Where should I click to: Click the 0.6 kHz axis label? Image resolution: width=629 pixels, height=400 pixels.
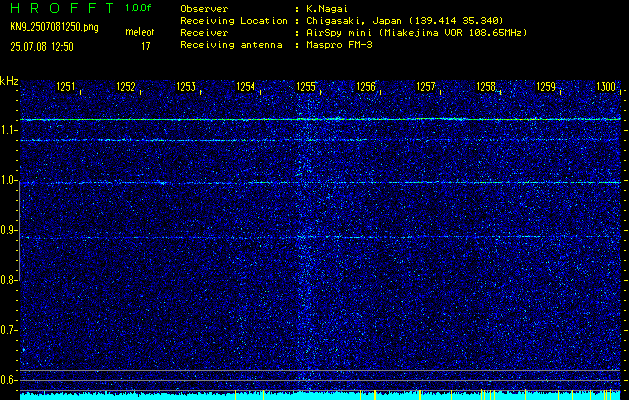coord(7,380)
